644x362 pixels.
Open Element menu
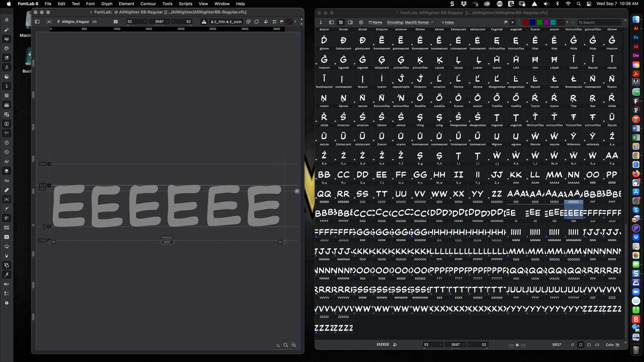(127, 3)
